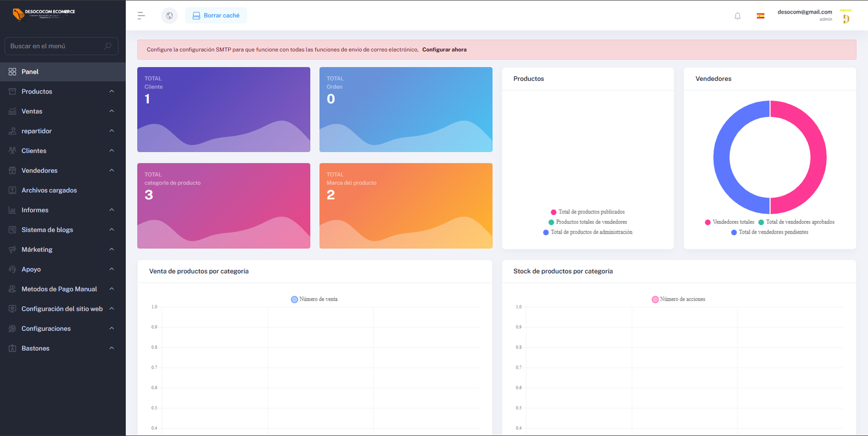
Task: Click the Borrar caché button
Action: 216,16
